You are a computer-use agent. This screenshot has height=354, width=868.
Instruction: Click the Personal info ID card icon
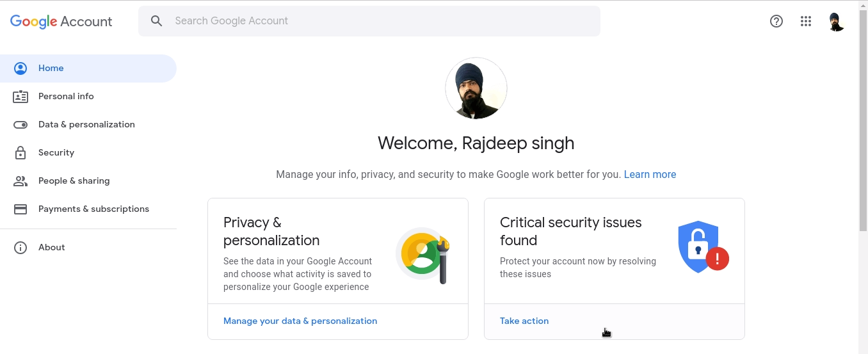(20, 97)
